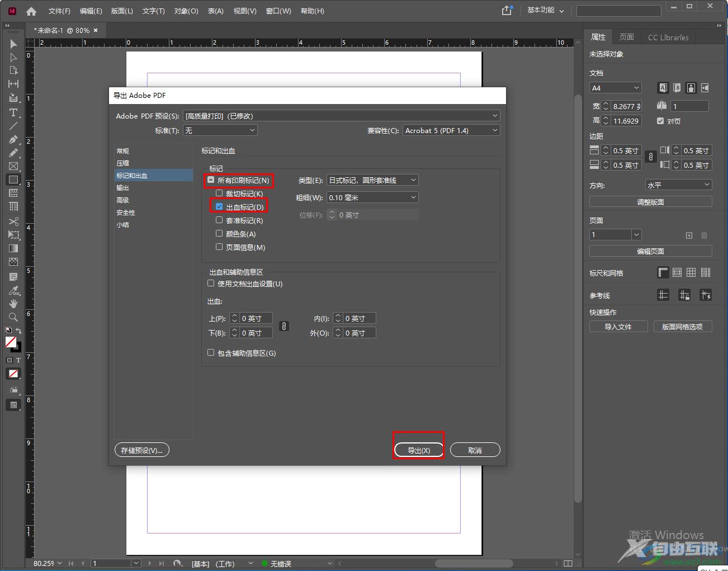This screenshot has width=728, height=571.
Task: Open marks Type (类型) dropdown
Action: [x=372, y=180]
